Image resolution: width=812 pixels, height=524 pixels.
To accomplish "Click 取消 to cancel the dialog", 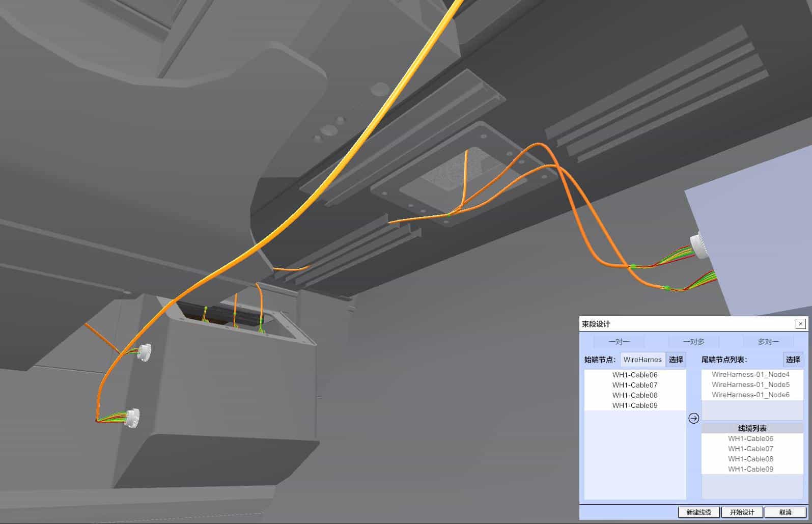I will [x=785, y=512].
